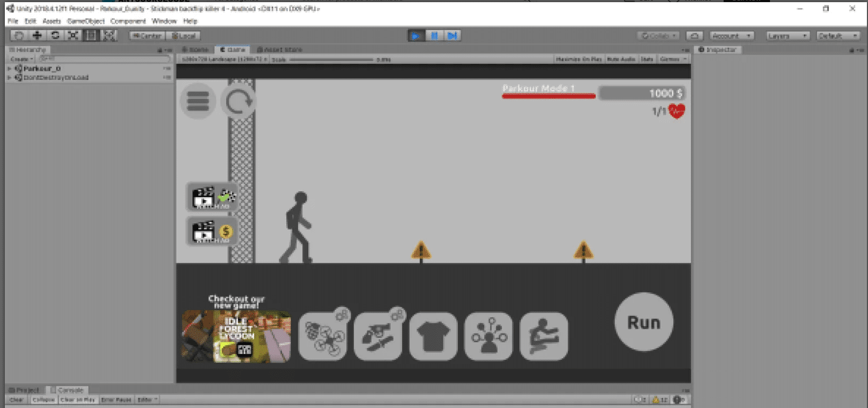Open the Hierarchy Create dropdown
The image size is (868, 408).
[22, 59]
